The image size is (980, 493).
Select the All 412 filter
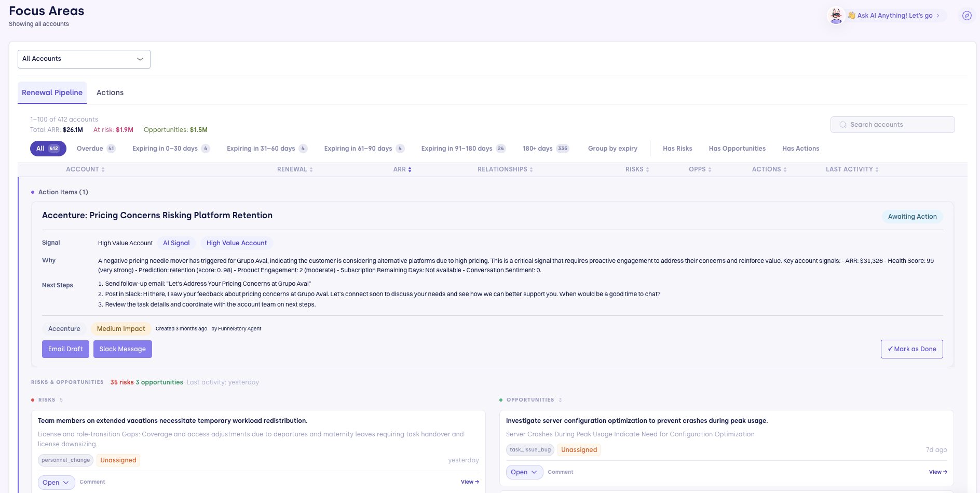pos(48,149)
